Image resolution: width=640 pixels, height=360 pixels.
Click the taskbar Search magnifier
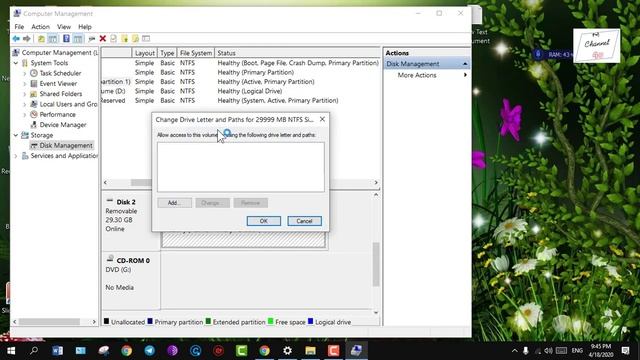click(x=34, y=350)
